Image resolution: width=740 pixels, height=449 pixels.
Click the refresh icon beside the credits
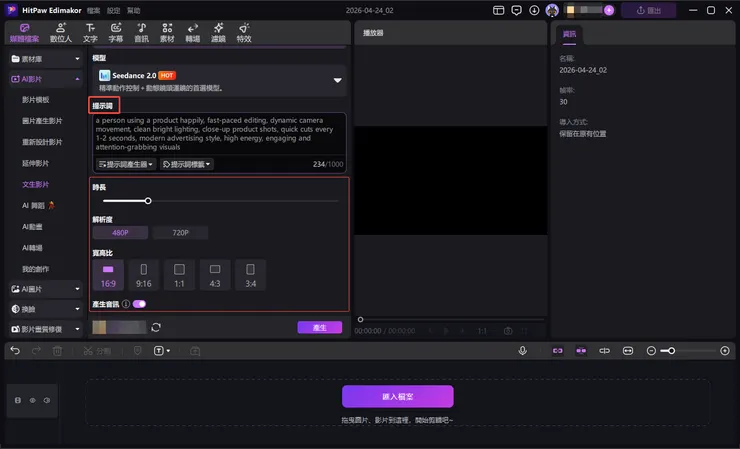[x=156, y=327]
